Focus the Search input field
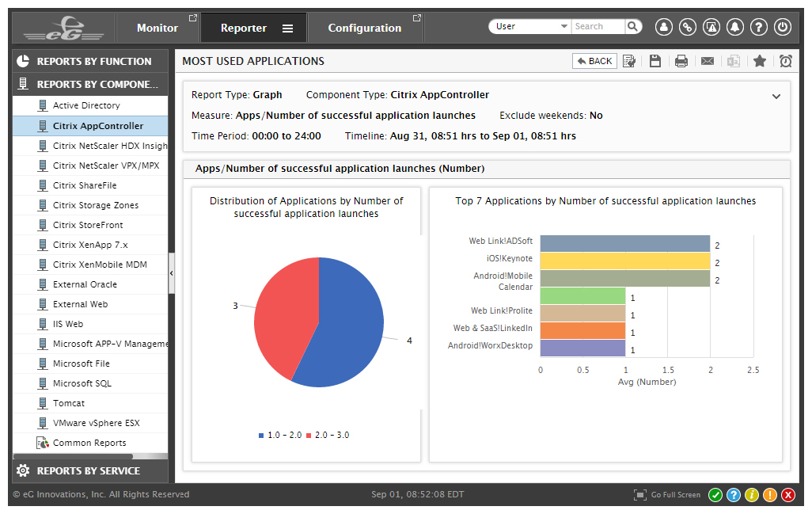Viewport: 812px width, 514px height. pos(598,26)
